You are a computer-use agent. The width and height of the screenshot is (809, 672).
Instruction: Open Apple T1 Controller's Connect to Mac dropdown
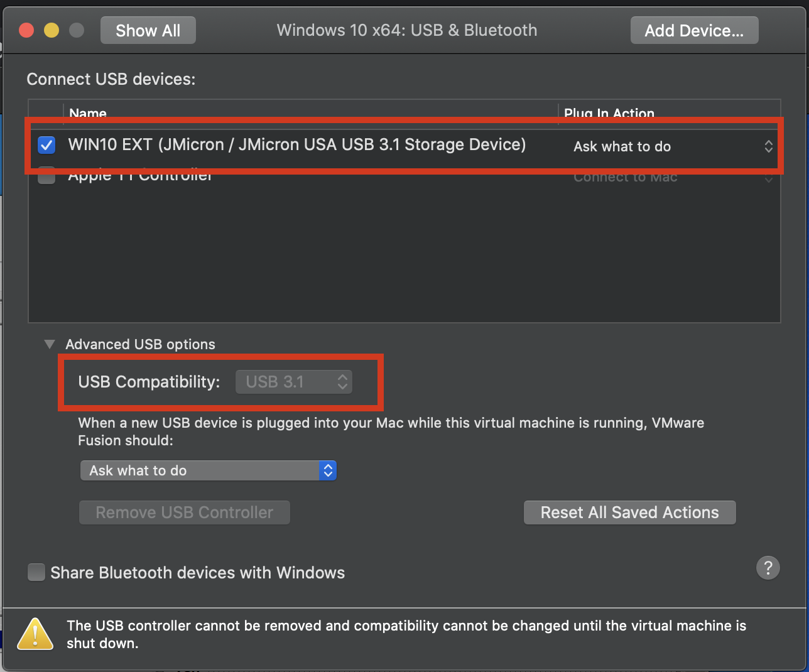(672, 177)
